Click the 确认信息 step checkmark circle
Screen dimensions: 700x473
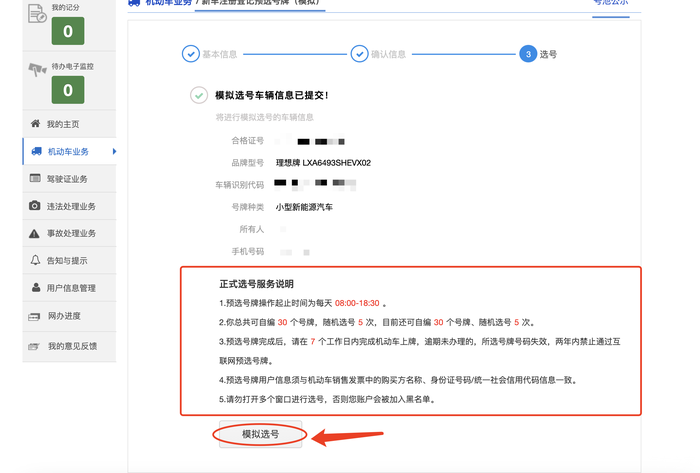tap(358, 54)
